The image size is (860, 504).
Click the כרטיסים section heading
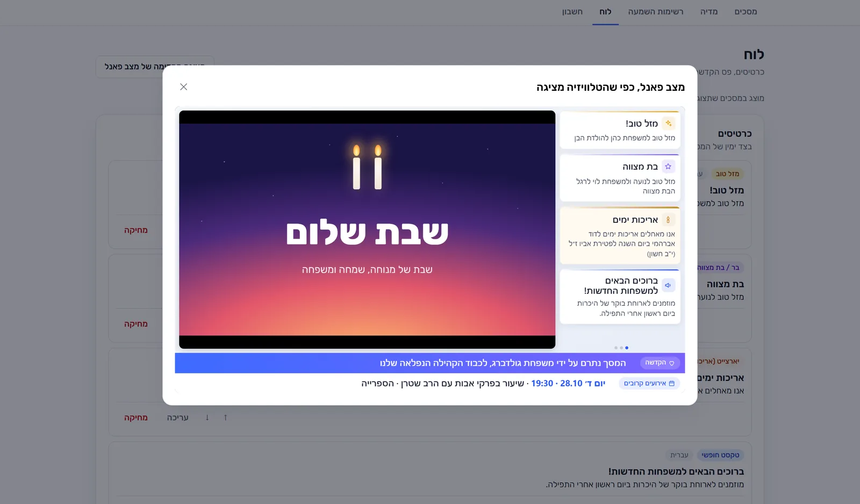(x=735, y=134)
